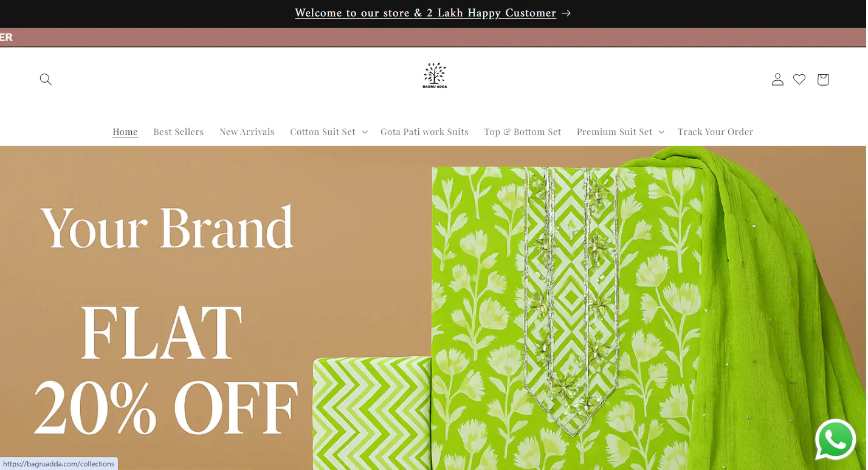Expand the Premium Suit Set dropdown chevron
Viewport: 868px width, 470px height.
pos(661,132)
